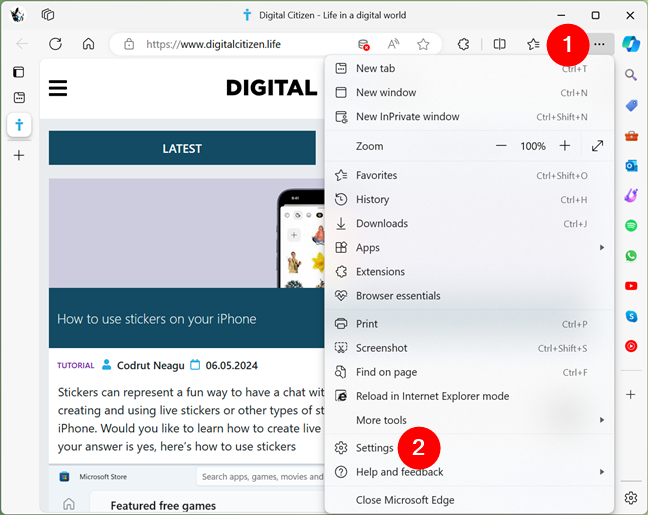Choose New tab from the menu

click(469, 69)
